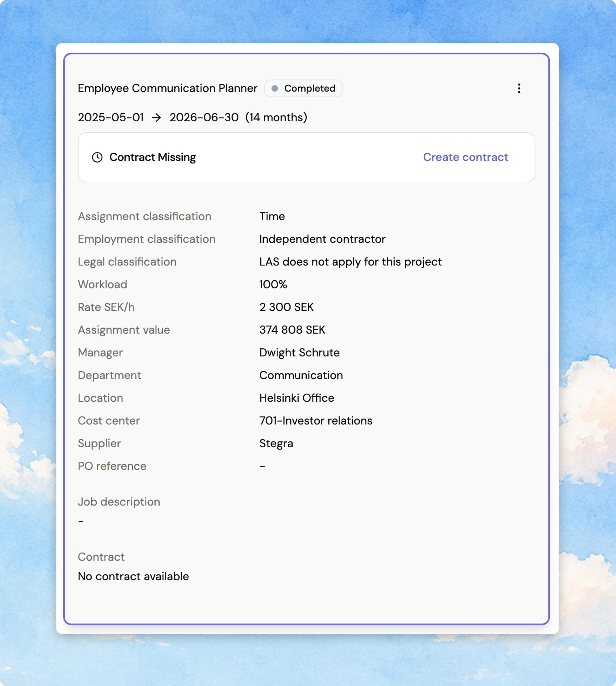This screenshot has width=616, height=686.
Task: Click the arrow between the dates
Action: pyautogui.click(x=156, y=118)
